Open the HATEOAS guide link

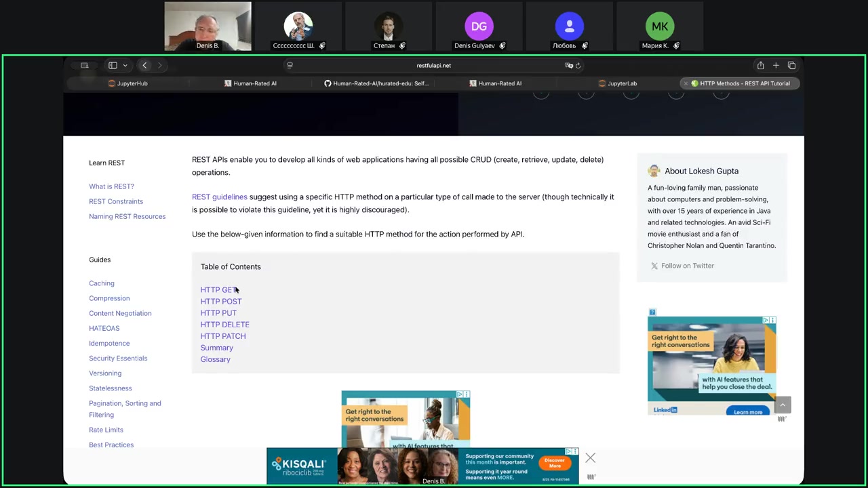point(104,328)
